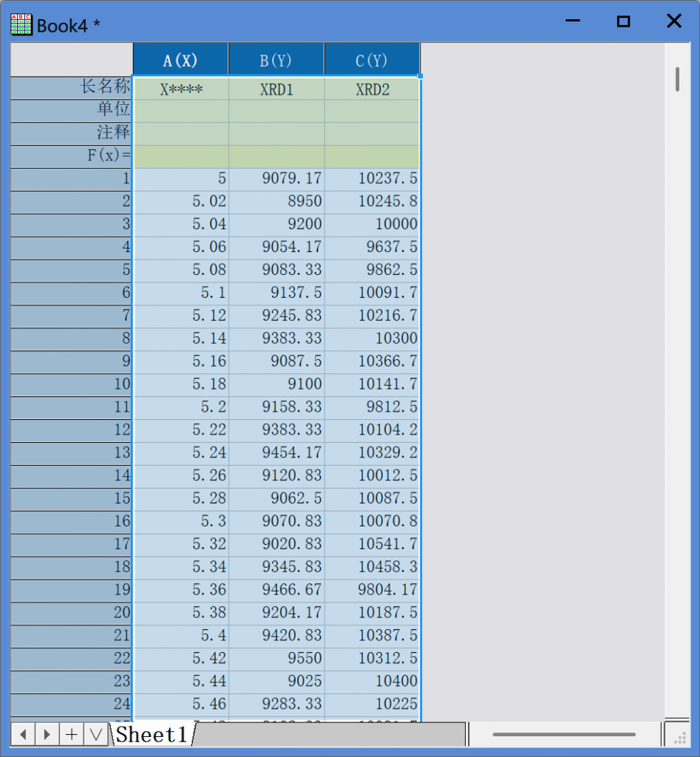Click the cell containing 9079.17
This screenshot has width=700, height=757.
(276, 179)
